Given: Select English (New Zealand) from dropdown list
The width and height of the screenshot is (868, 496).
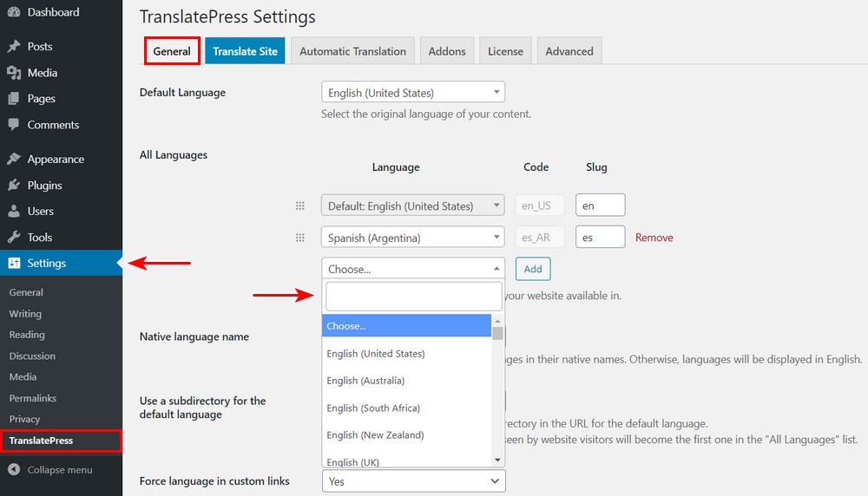Looking at the screenshot, I should pyautogui.click(x=406, y=435).
